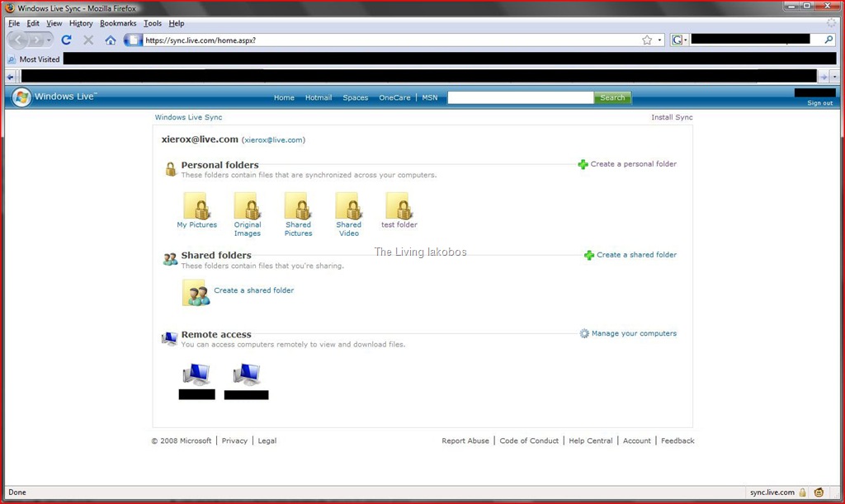Click Create a personal folder link
845x504 pixels.
(x=633, y=163)
